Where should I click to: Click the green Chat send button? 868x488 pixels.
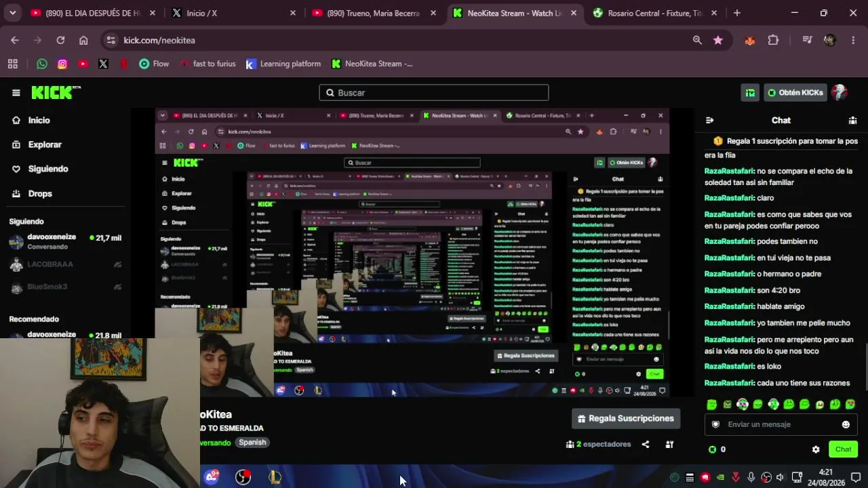click(843, 449)
